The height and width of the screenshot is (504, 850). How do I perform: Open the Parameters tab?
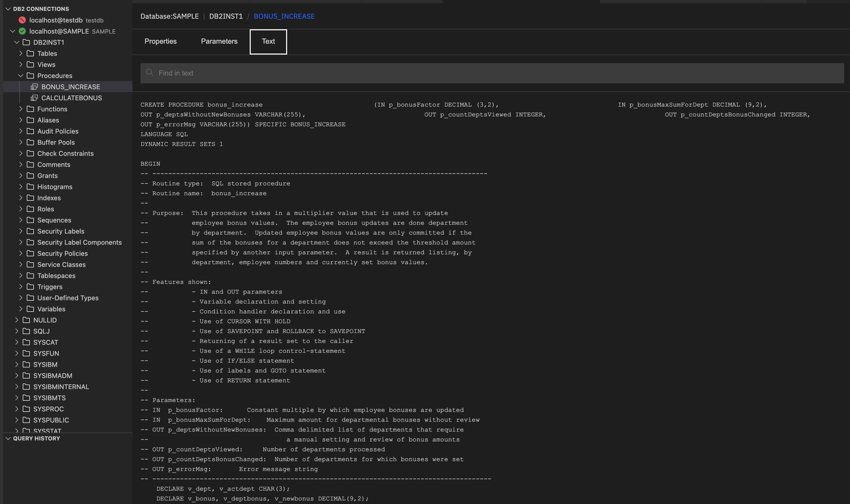coord(219,41)
